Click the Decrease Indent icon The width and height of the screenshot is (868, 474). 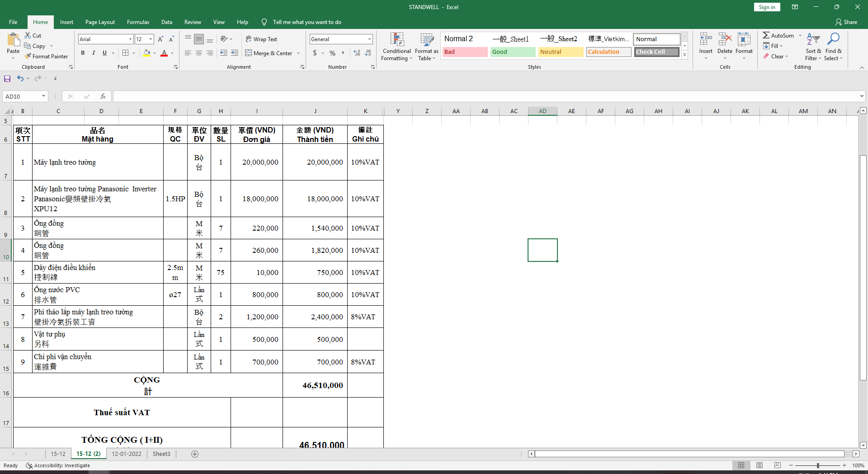click(223, 53)
